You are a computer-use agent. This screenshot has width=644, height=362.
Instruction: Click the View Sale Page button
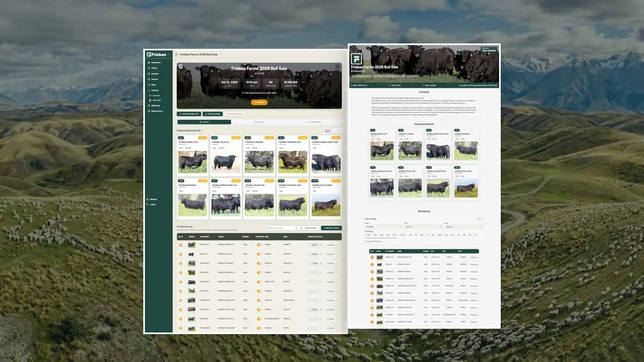(212, 114)
